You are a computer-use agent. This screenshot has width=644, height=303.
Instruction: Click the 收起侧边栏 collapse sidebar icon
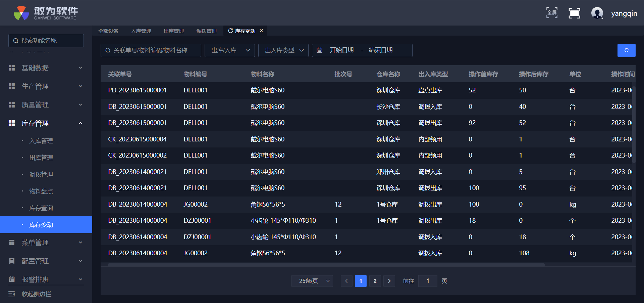pyautogui.click(x=12, y=294)
